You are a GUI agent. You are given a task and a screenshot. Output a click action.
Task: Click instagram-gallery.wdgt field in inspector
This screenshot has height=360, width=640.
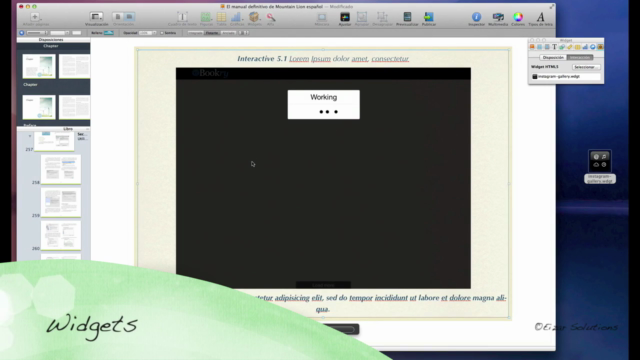pyautogui.click(x=566, y=76)
